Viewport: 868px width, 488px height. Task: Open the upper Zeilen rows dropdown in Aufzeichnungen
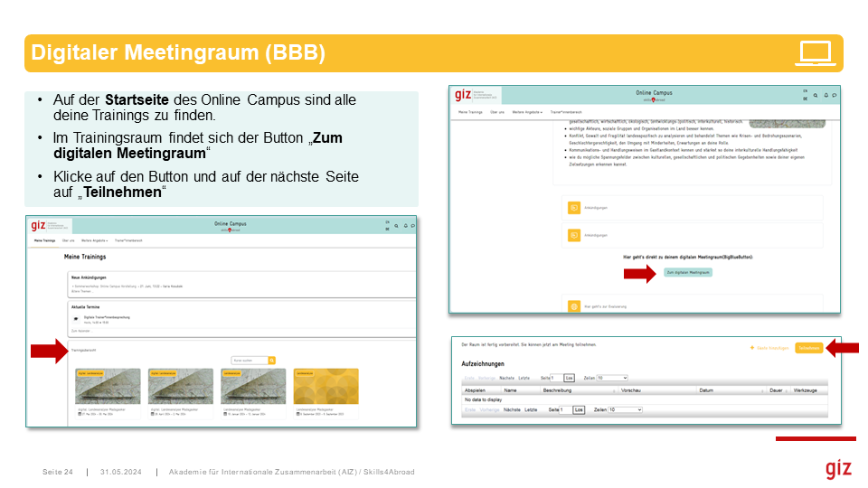click(x=612, y=378)
